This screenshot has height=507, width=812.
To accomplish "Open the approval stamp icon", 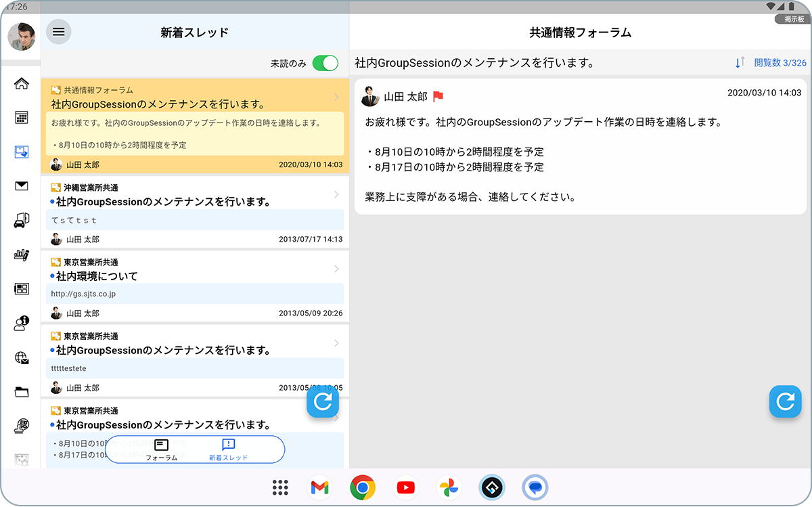I will tap(22, 426).
